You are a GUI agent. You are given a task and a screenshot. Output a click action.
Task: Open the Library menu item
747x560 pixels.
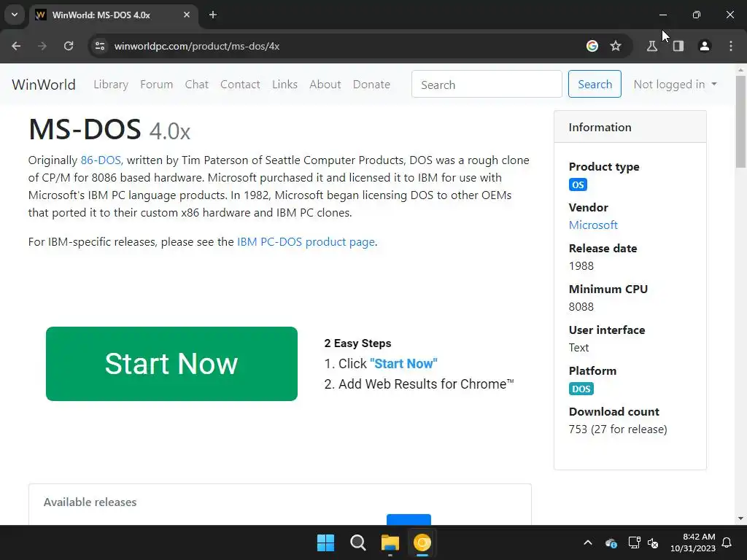[111, 85]
